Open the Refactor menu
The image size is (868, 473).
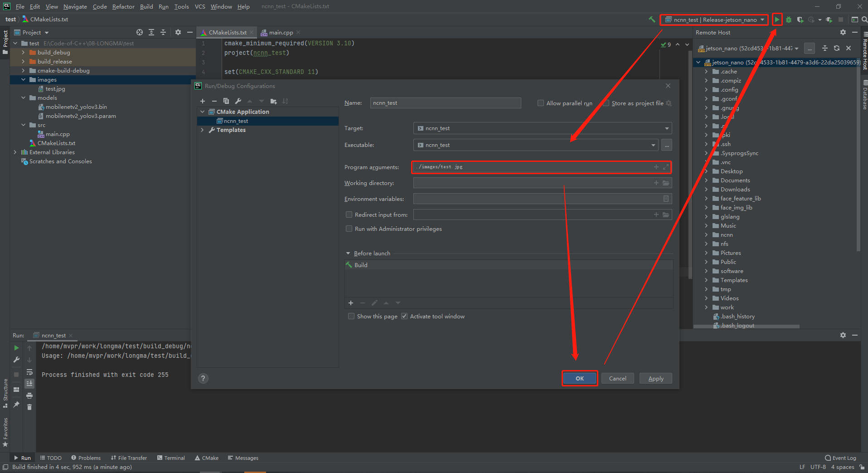click(x=123, y=6)
